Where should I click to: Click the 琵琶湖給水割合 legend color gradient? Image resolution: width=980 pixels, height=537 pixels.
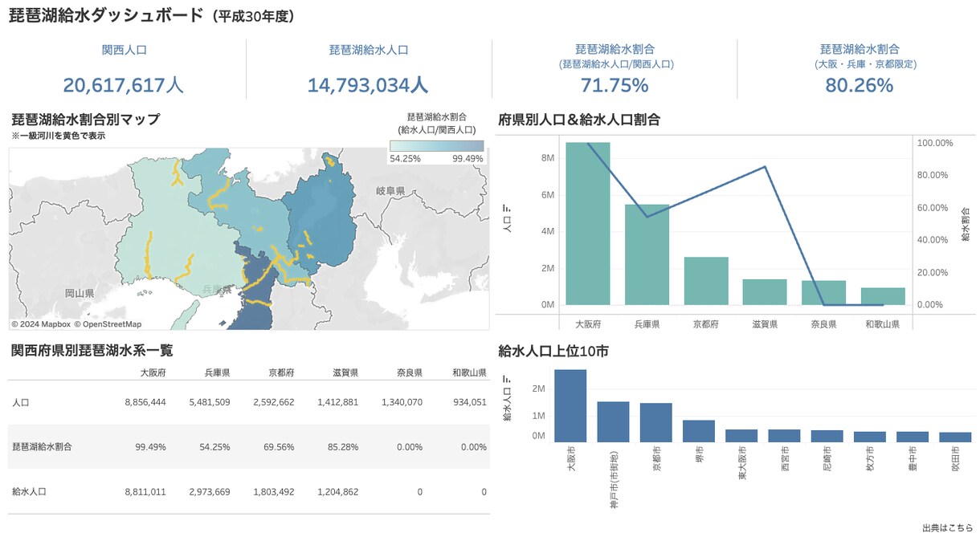coord(436,146)
